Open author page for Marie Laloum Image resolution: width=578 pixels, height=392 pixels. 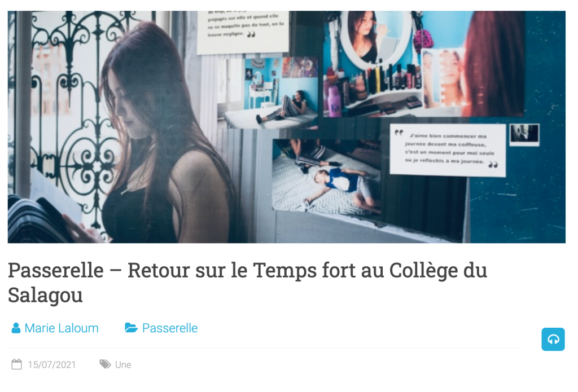point(62,328)
